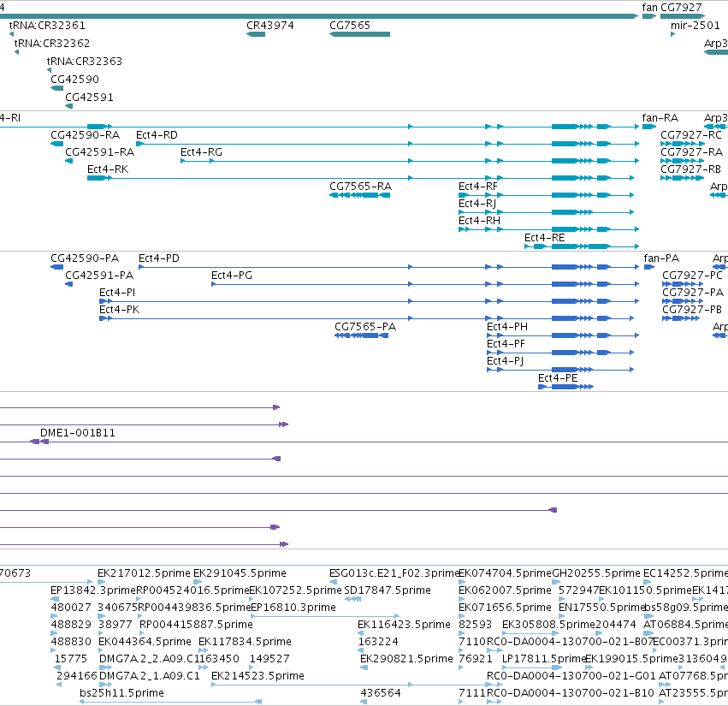
Task: Click the CG7927 gene label
Action: [x=681, y=8]
